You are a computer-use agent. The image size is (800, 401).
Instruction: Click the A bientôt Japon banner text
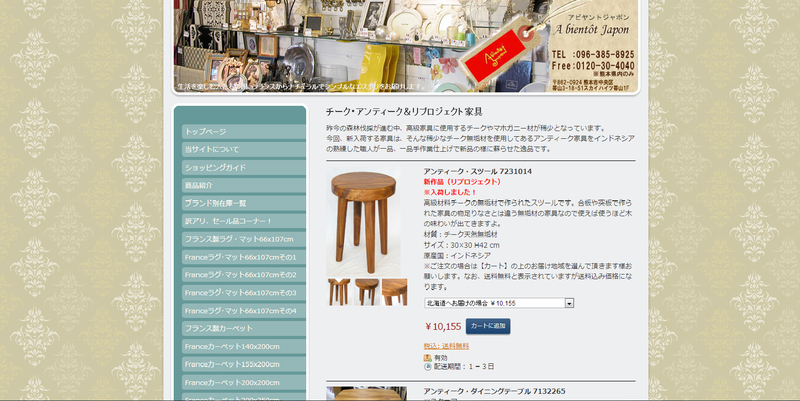592,30
